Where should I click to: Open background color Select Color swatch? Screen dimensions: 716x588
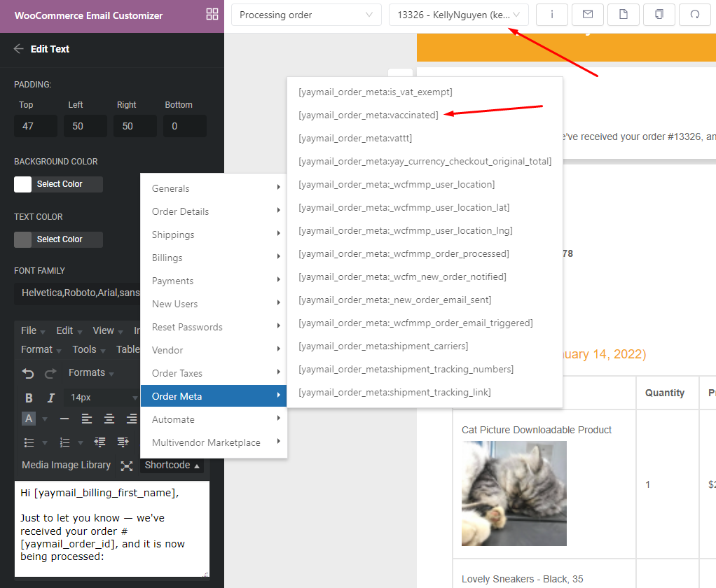58,184
